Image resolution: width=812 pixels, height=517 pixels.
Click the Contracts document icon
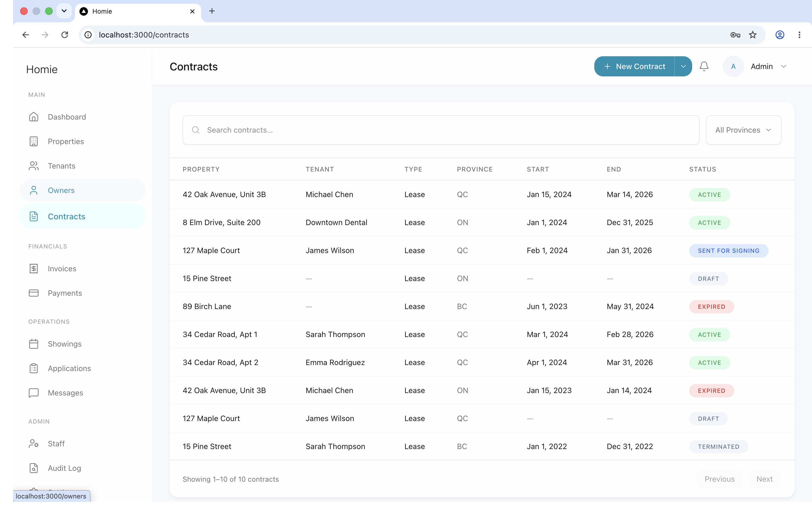pyautogui.click(x=34, y=216)
